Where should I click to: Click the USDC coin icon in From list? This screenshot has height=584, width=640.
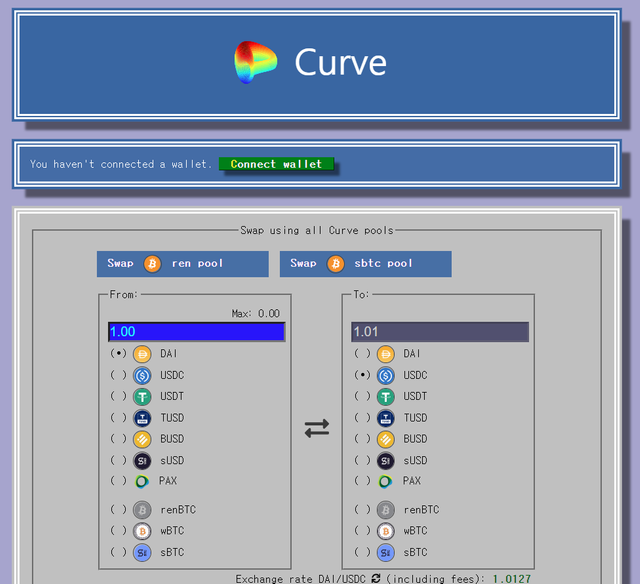[142, 375]
